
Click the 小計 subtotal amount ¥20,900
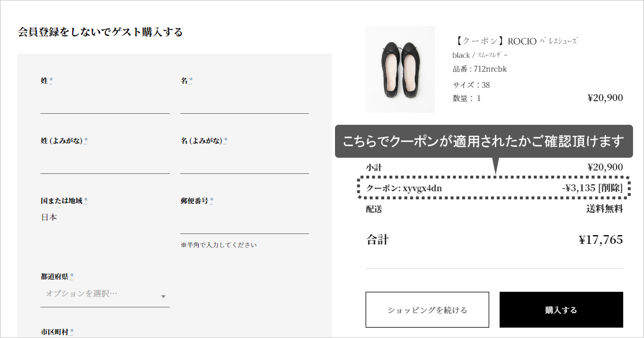pyautogui.click(x=605, y=167)
